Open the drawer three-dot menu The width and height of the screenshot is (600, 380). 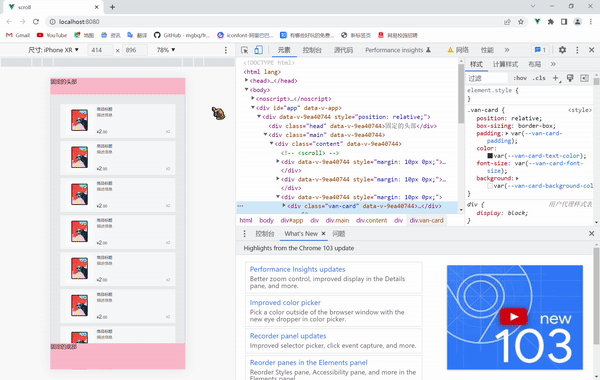[245, 233]
